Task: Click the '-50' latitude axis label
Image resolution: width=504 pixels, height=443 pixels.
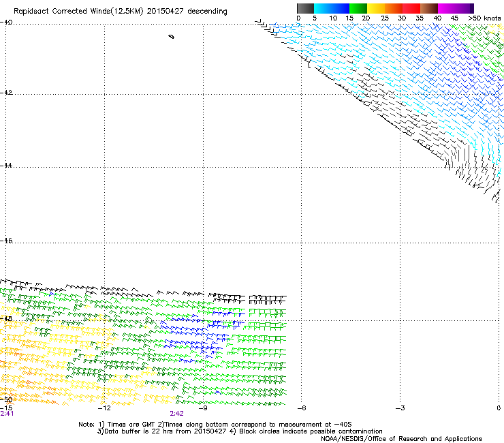Action: pyautogui.click(x=6, y=400)
